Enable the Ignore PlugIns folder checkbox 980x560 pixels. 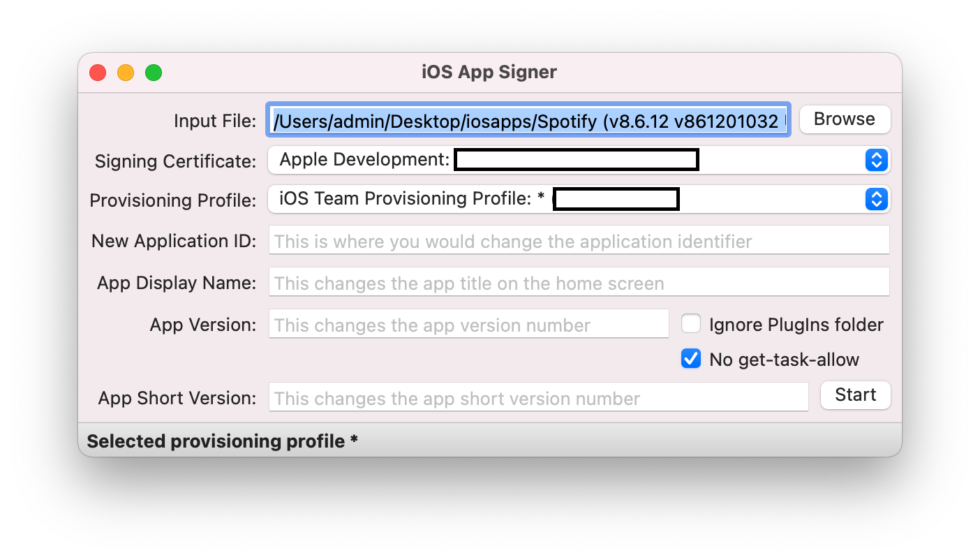point(691,324)
